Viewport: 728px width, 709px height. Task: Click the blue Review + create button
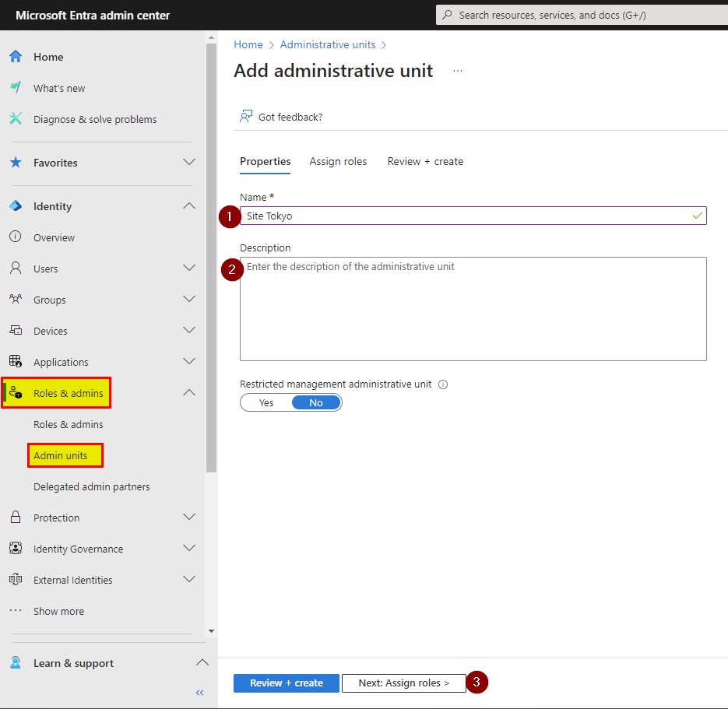click(x=286, y=683)
